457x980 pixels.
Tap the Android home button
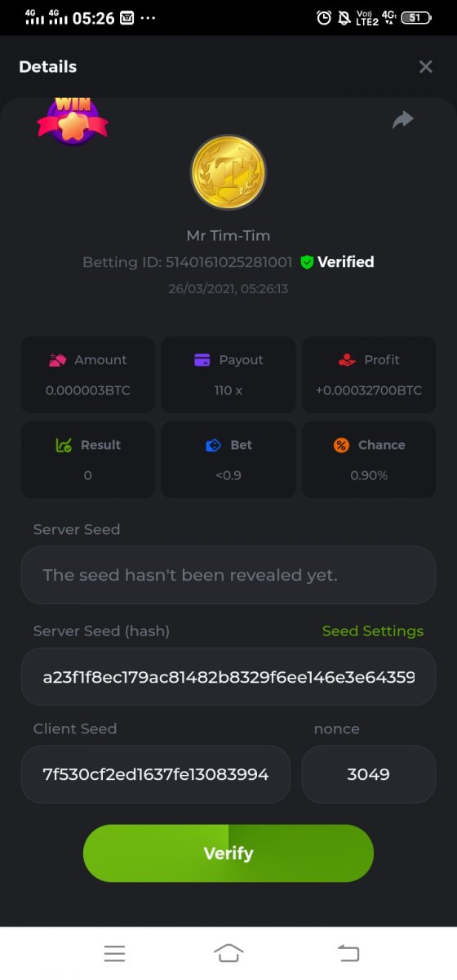click(228, 953)
